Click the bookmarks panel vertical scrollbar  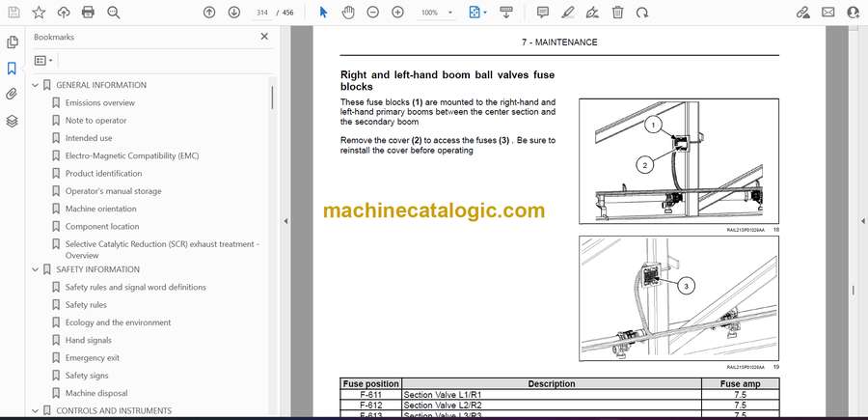point(272,97)
